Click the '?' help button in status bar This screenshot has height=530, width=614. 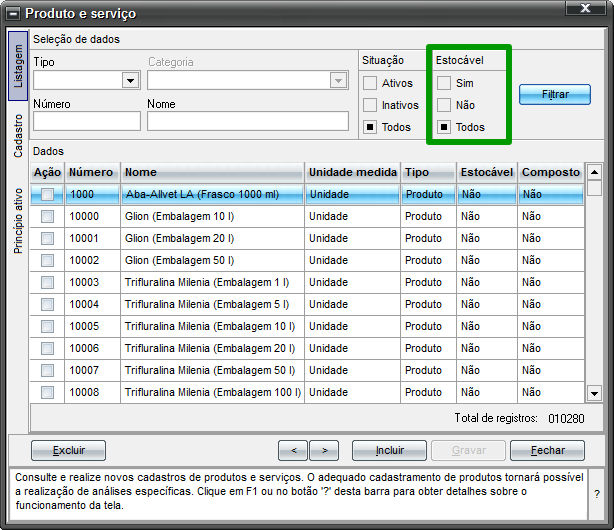(x=596, y=494)
